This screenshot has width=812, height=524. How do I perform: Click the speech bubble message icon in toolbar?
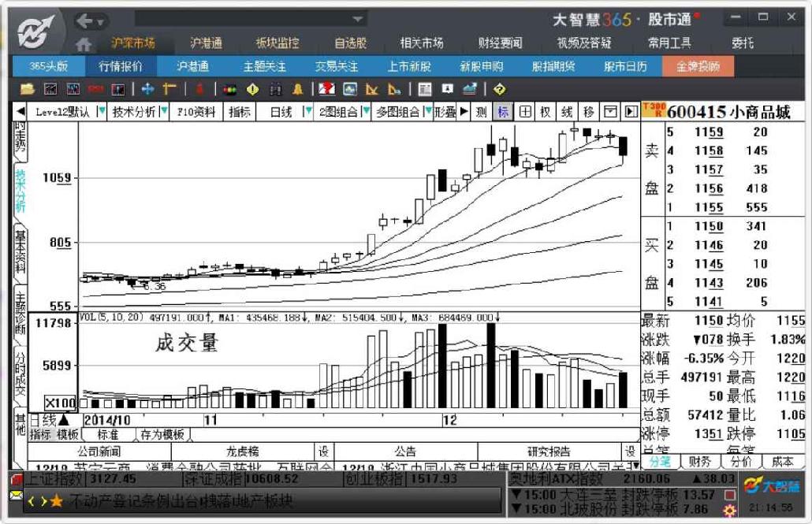[448, 89]
